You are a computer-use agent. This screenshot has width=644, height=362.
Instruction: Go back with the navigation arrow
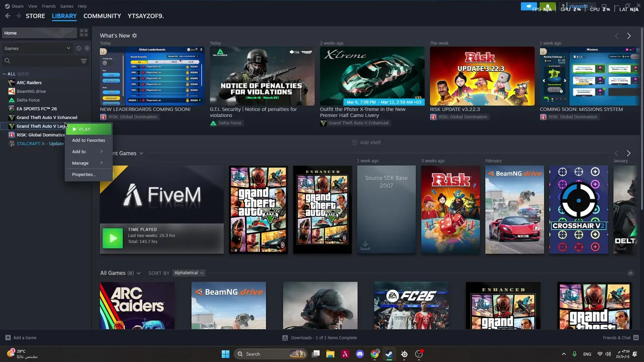8,16
